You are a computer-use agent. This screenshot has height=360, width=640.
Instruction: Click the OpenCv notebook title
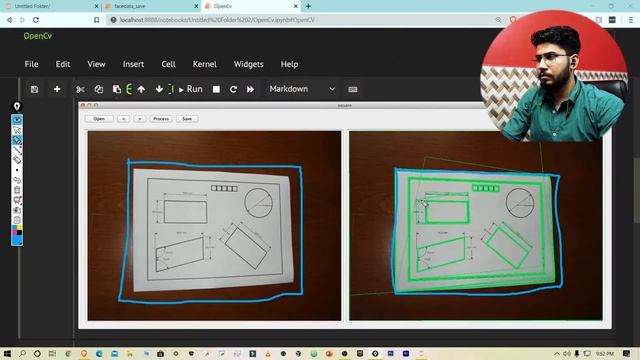38,36
